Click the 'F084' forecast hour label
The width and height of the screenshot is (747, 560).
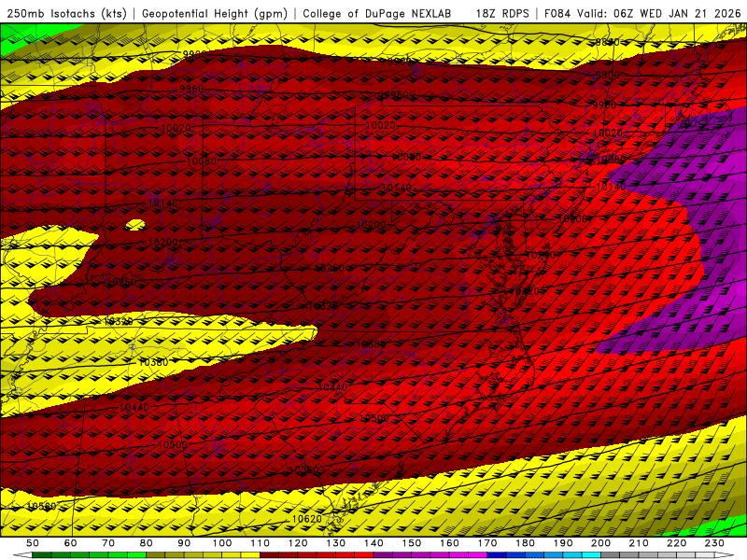click(557, 13)
